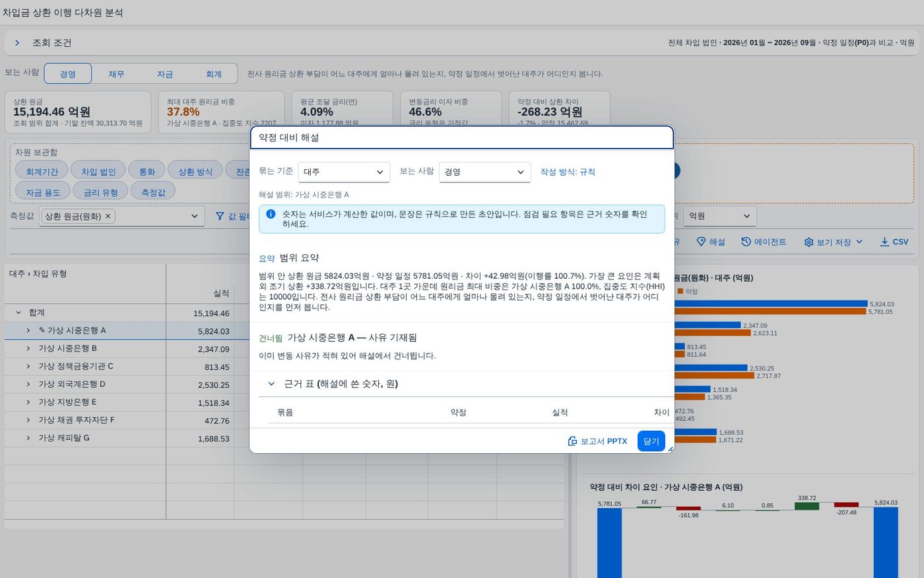The image size is (924, 578).
Task: Expand the 가상 캐피탈 G row
Action: pos(28,437)
